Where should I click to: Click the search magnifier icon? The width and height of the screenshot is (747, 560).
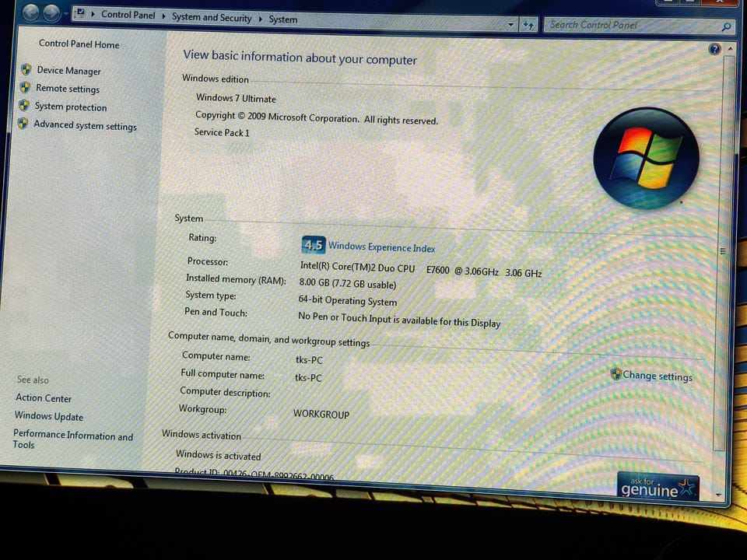[726, 26]
